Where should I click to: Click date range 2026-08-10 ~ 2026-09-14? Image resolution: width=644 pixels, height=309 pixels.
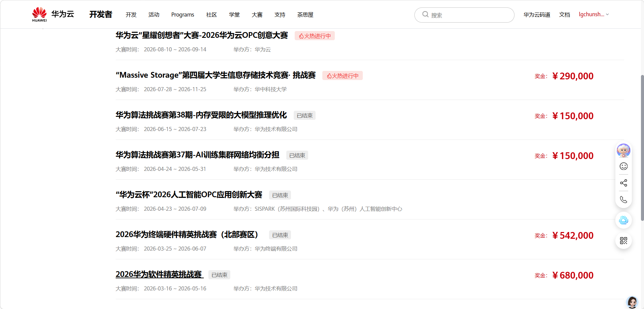pos(175,49)
